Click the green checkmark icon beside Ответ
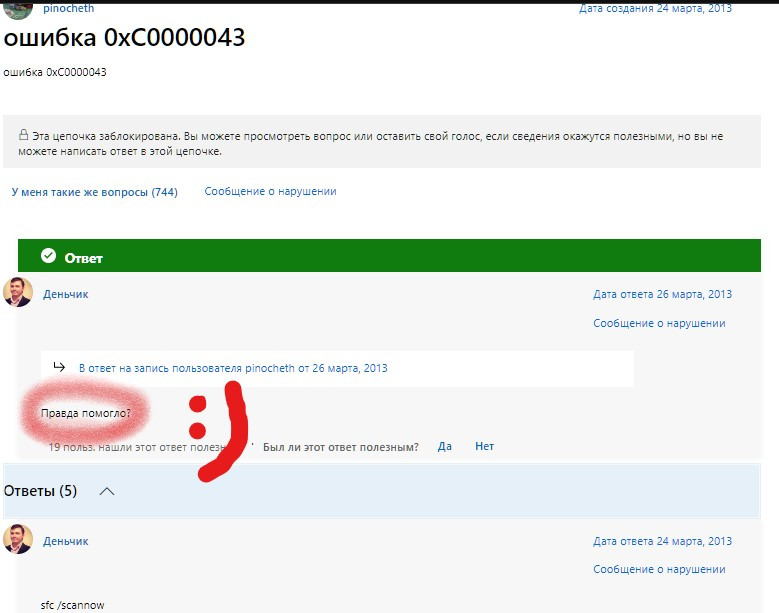The image size is (779, 613). tap(48, 256)
